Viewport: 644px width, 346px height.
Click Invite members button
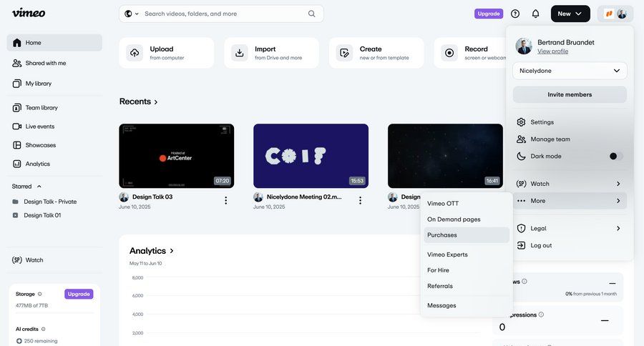[x=570, y=94]
